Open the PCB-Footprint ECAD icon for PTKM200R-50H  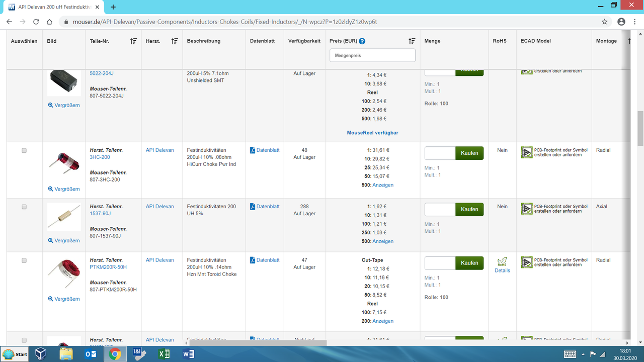(x=526, y=262)
